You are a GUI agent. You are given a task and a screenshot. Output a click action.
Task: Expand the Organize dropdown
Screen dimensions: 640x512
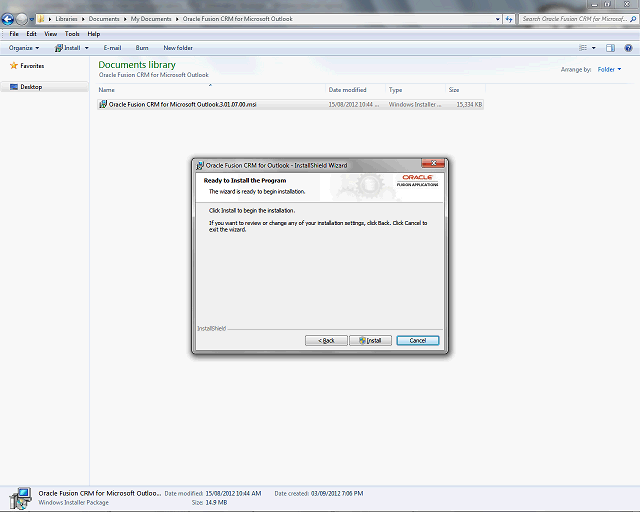click(24, 48)
